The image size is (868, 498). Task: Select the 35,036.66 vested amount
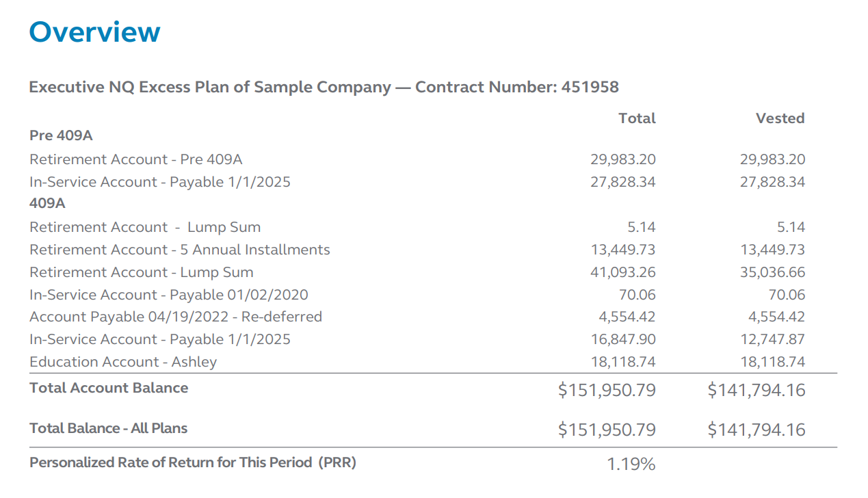[x=772, y=272]
